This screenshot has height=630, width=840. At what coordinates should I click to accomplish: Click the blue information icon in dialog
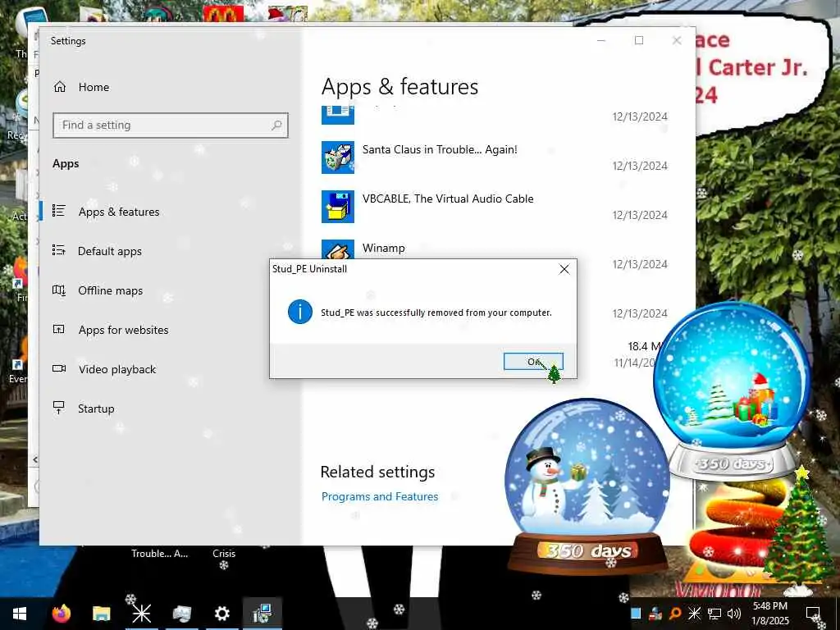point(300,312)
